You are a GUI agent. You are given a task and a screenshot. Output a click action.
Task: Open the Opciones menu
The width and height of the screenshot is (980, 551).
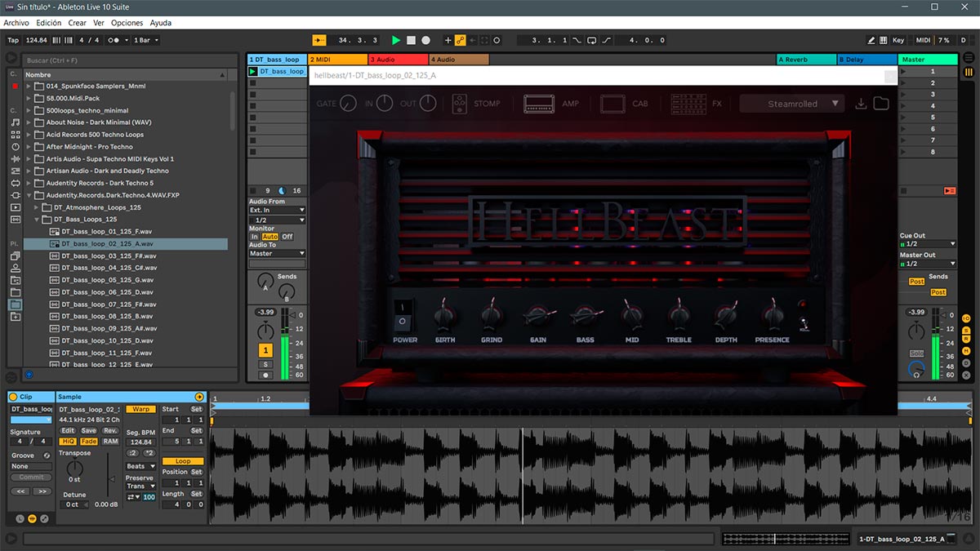127,23
